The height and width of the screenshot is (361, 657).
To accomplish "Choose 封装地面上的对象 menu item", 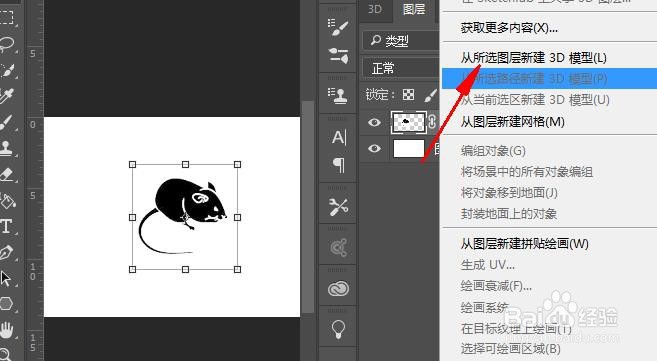I will [x=509, y=214].
